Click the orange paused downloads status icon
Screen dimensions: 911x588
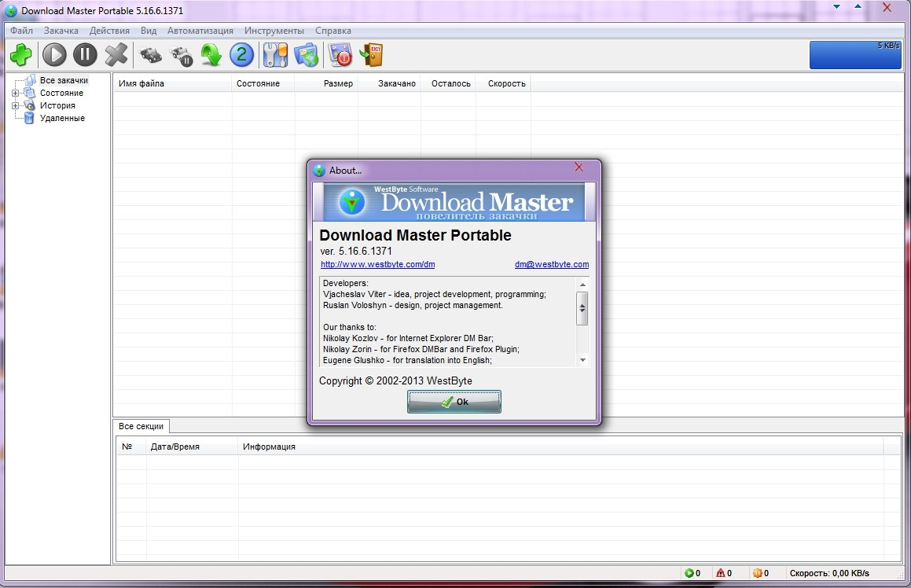click(757, 573)
